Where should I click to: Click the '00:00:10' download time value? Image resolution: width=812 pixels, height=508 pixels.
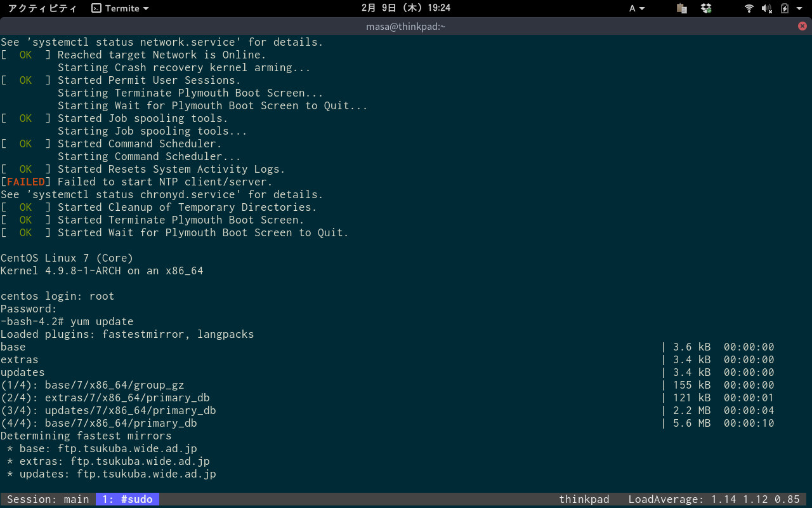point(749,423)
